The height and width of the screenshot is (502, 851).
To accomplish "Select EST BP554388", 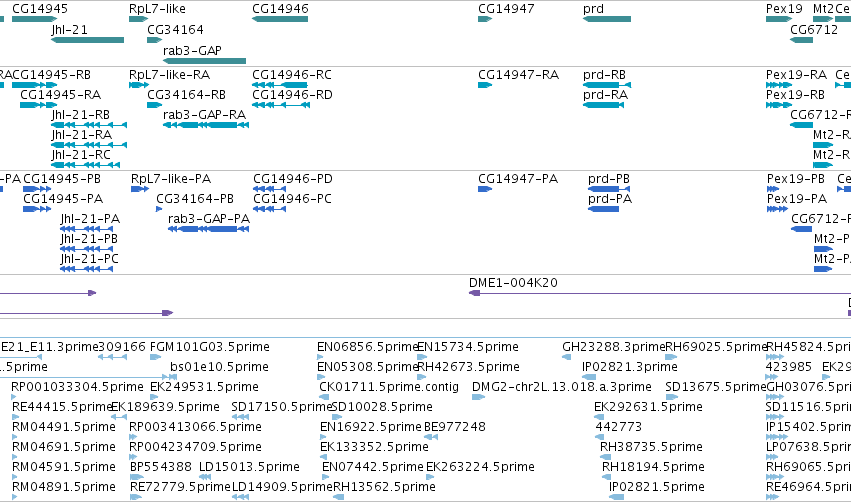I will point(137,478).
